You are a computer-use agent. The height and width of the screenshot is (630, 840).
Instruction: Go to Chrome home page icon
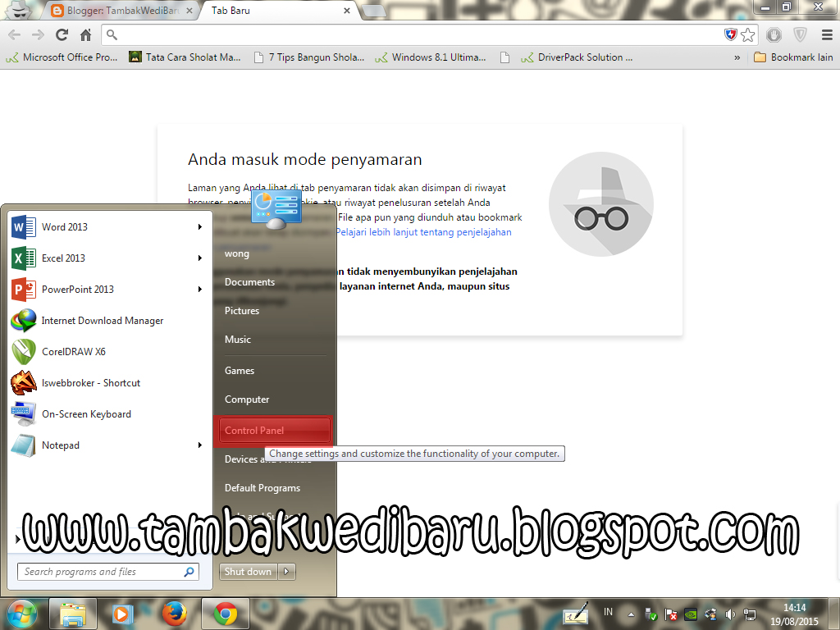tap(85, 35)
